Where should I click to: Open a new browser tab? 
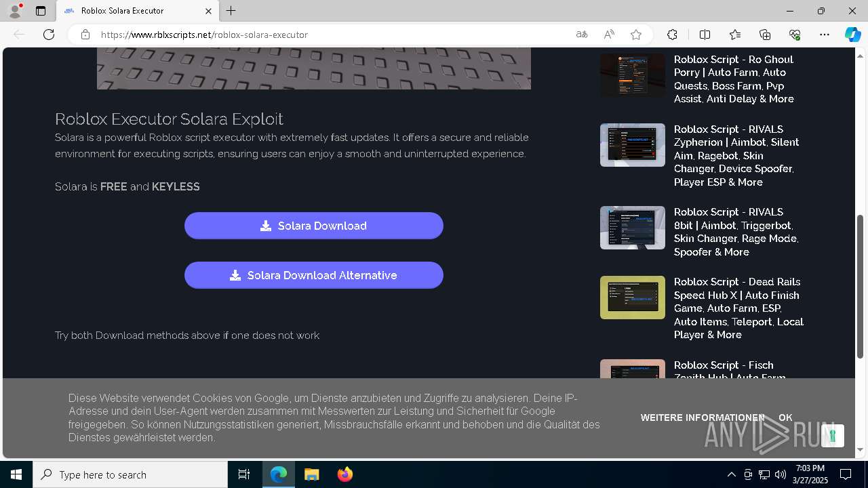231,11
